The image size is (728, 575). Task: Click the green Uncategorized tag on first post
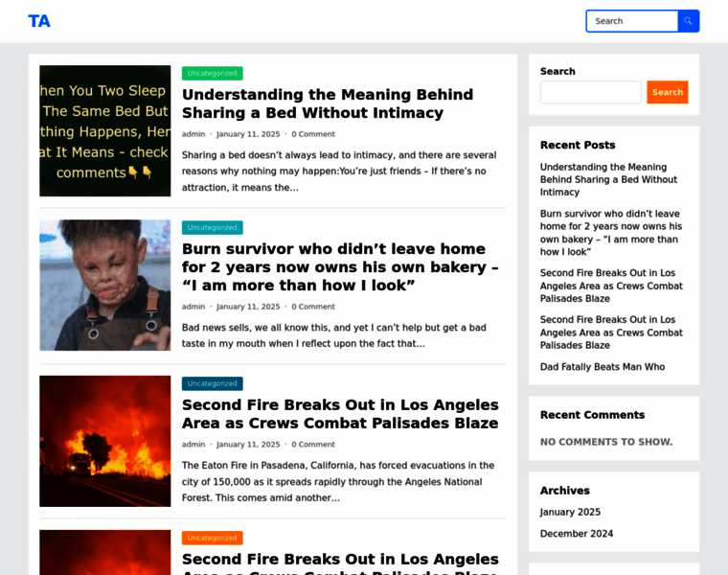point(213,74)
